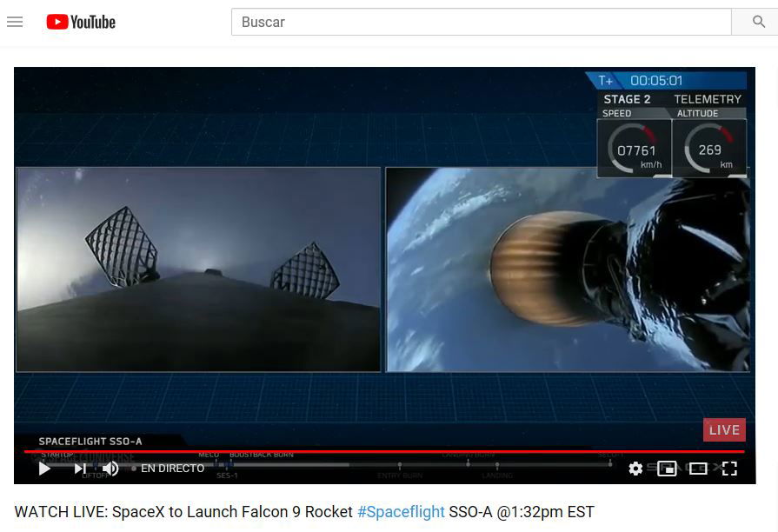The height and width of the screenshot is (532, 778).
Task: Click the second-stage engine camera feed
Action: click(x=568, y=269)
